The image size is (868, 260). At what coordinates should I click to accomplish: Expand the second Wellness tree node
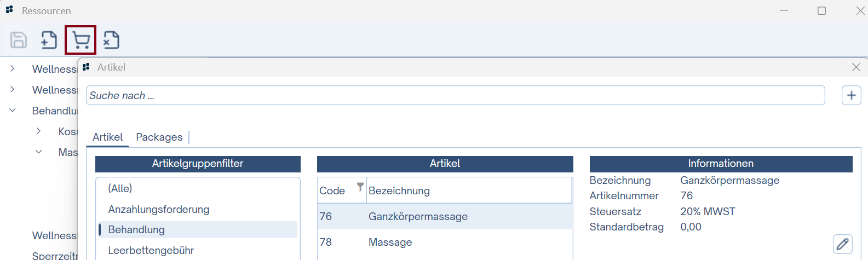coord(12,89)
